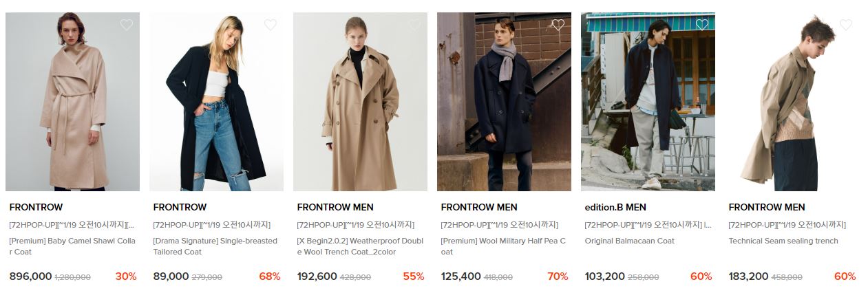The height and width of the screenshot is (293, 868).
Task: Add Weatherproof Double Wool Trench Coat to wishlist
Action: 414,25
